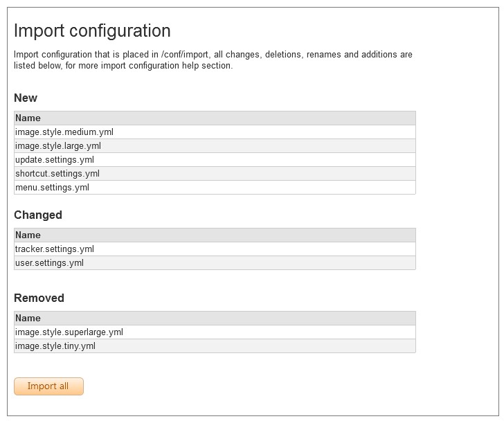504x421 pixels.
Task: Click Name header of New table
Action: pos(28,118)
